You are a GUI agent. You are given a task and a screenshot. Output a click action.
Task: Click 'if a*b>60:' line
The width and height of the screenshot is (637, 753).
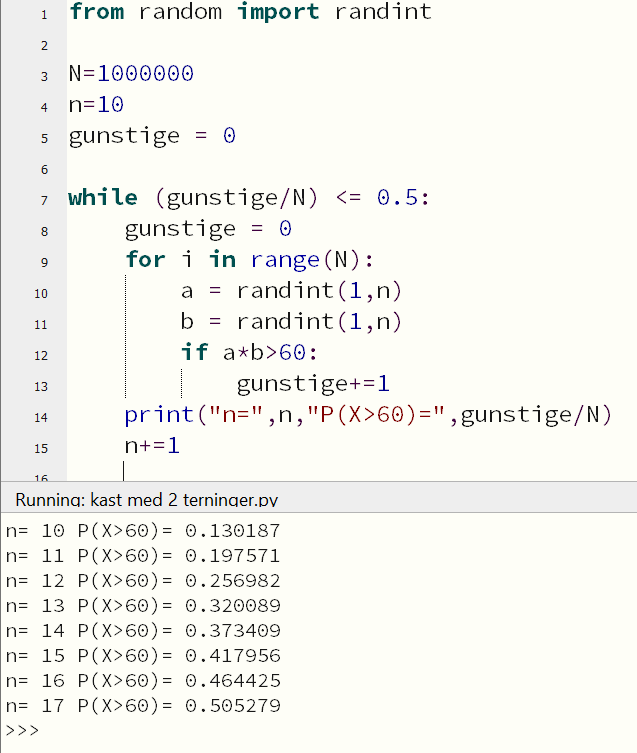tap(249, 352)
